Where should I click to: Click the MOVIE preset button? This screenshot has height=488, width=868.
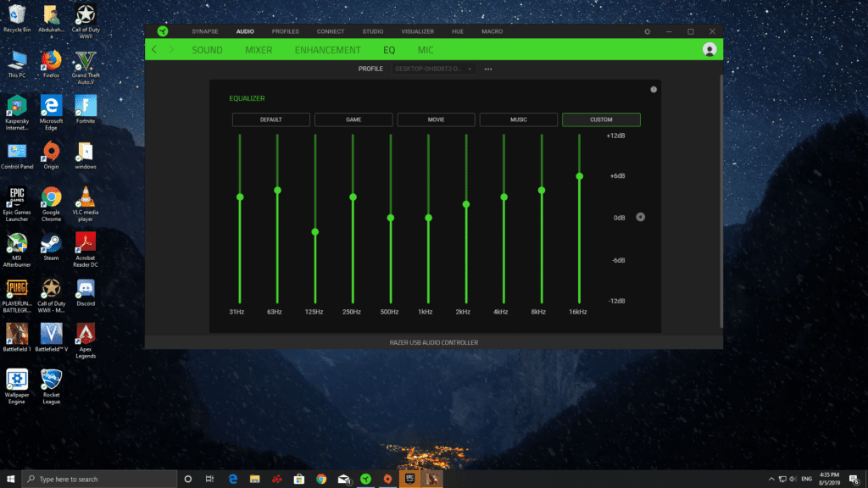[436, 119]
